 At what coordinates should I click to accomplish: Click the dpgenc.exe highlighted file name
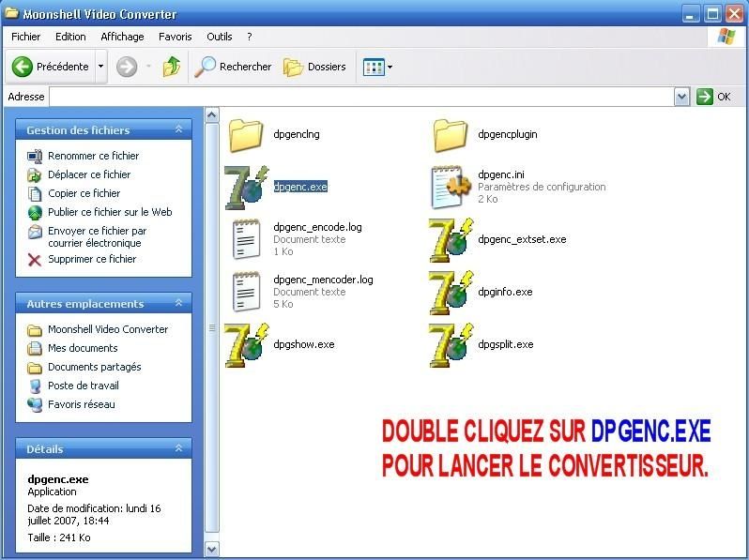point(300,187)
